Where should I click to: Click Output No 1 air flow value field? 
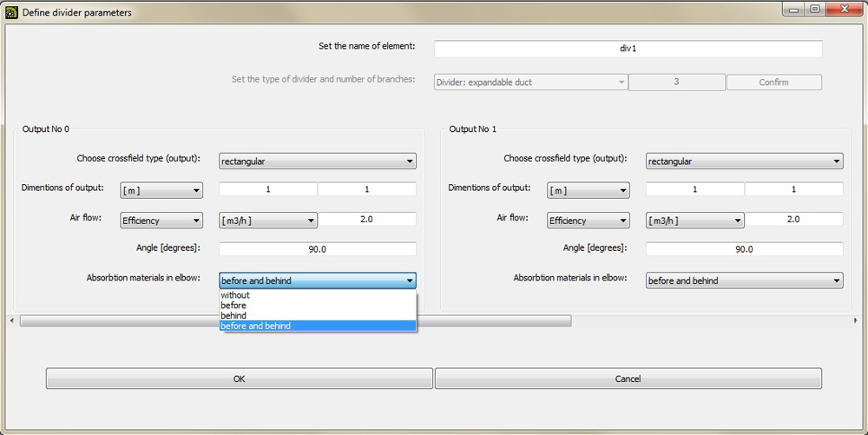[794, 219]
